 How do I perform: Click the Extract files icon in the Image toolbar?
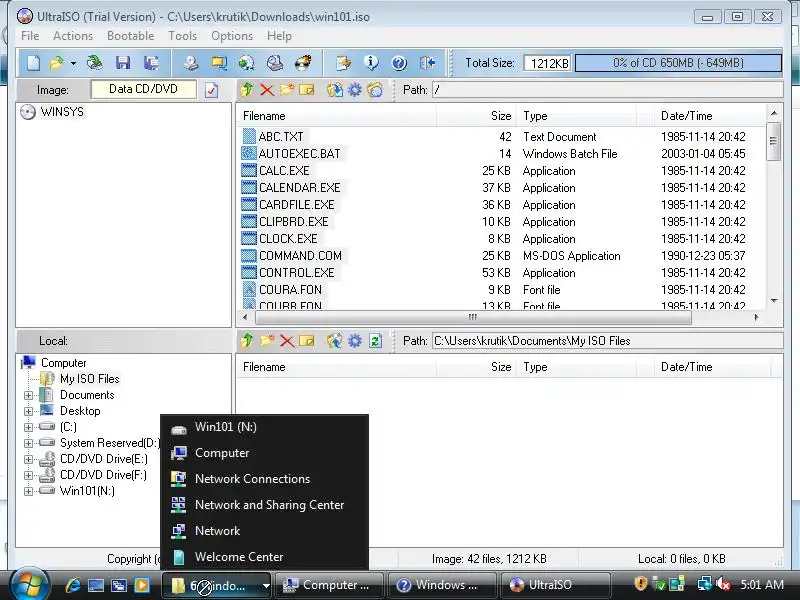(x=335, y=90)
